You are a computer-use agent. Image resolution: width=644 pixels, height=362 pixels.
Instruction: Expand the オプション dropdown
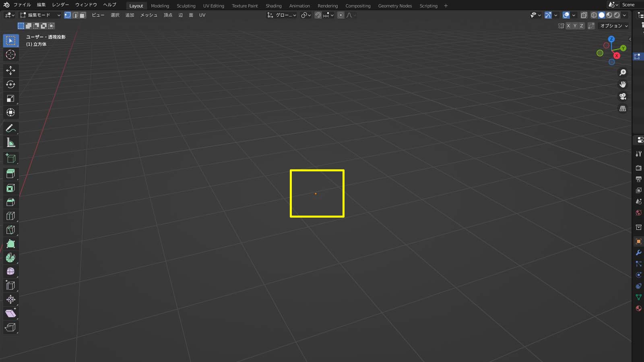613,26
